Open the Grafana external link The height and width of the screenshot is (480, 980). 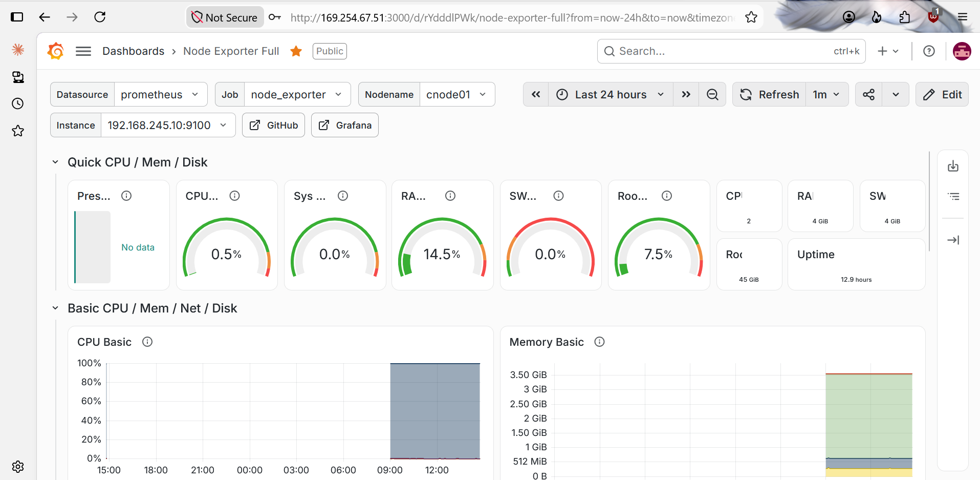coord(345,125)
